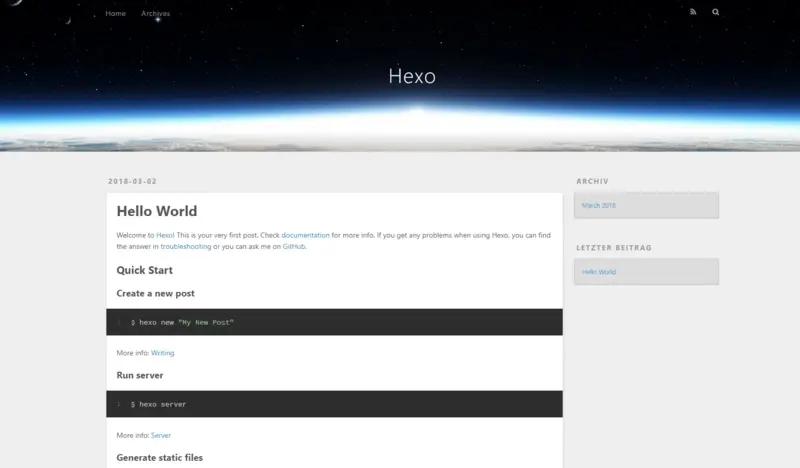
Task: Open the RSS feed icon
Action: 693,12
